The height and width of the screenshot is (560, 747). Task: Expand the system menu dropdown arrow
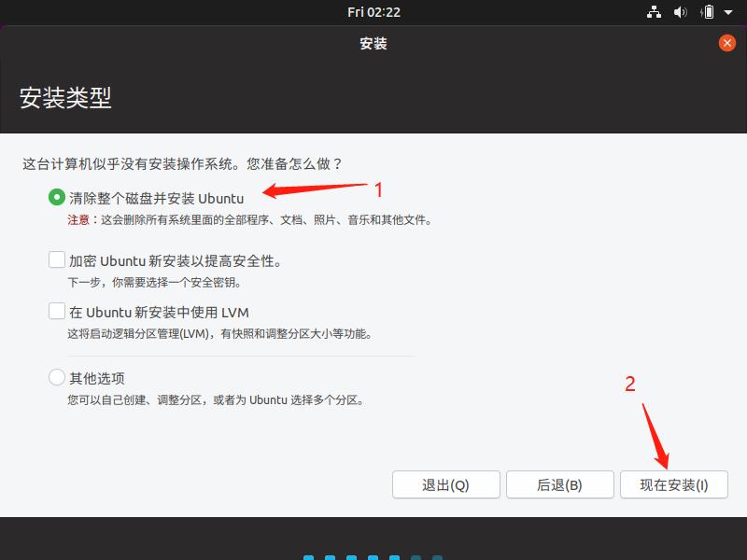point(728,12)
